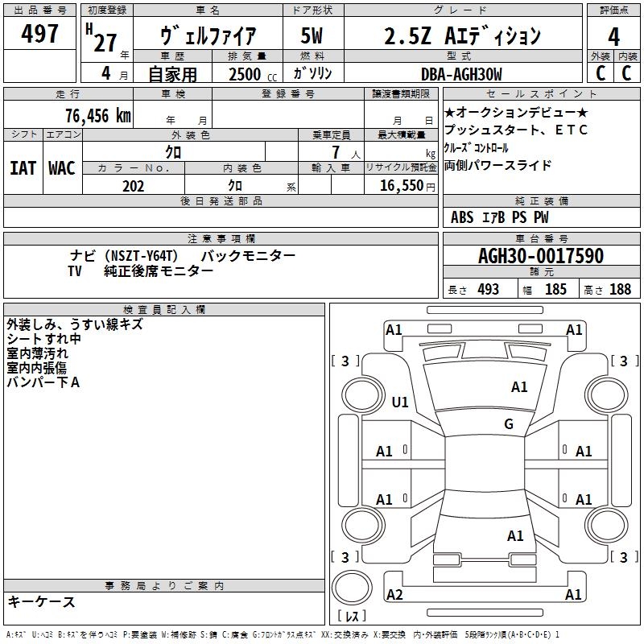
Task: Select the mileage value 76,456 km
Action: click(97, 115)
